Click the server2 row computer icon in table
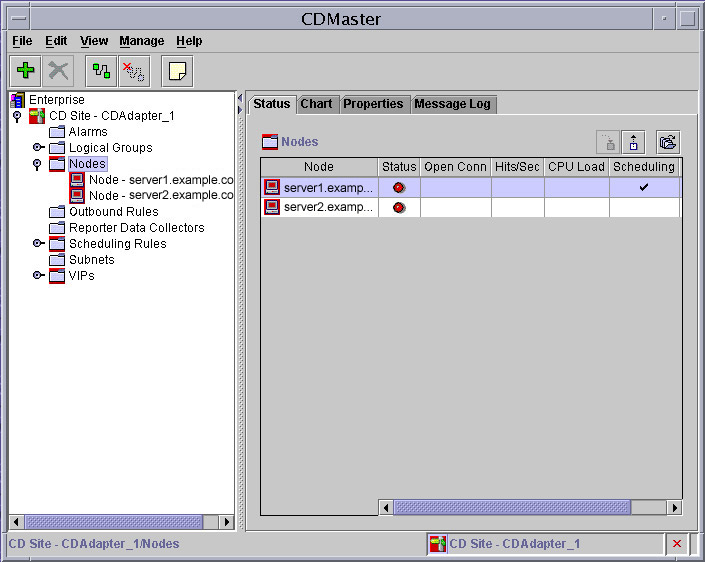Image resolution: width=705 pixels, height=562 pixels. pyautogui.click(x=272, y=207)
